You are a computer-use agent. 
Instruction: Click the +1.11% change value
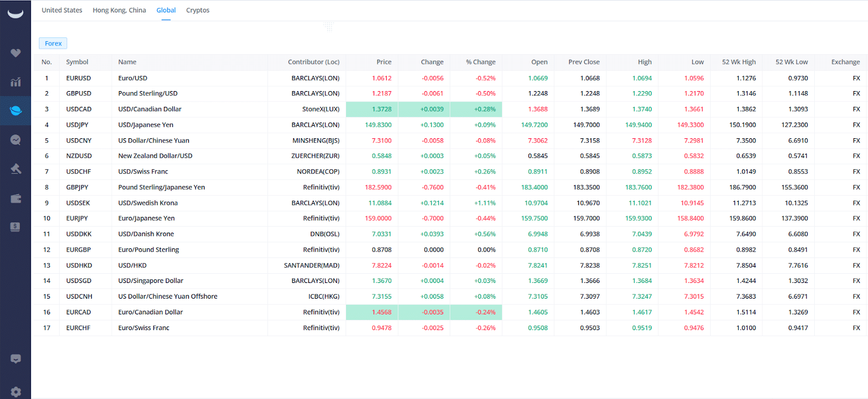coord(485,203)
